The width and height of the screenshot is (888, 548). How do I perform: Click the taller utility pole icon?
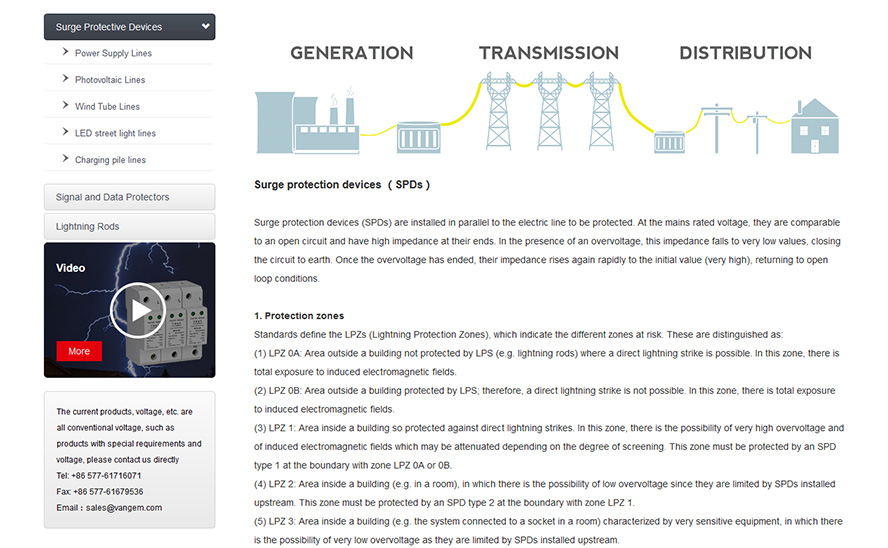click(x=716, y=129)
